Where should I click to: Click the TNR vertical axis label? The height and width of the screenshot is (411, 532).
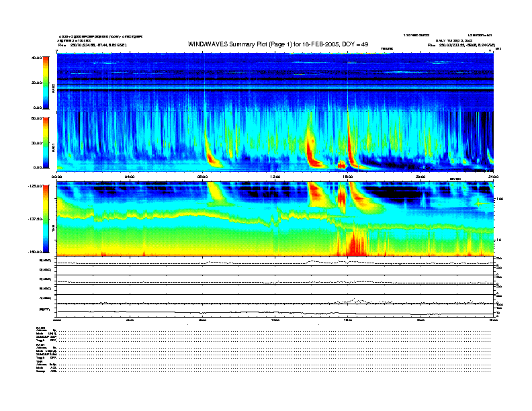pyautogui.click(x=54, y=229)
